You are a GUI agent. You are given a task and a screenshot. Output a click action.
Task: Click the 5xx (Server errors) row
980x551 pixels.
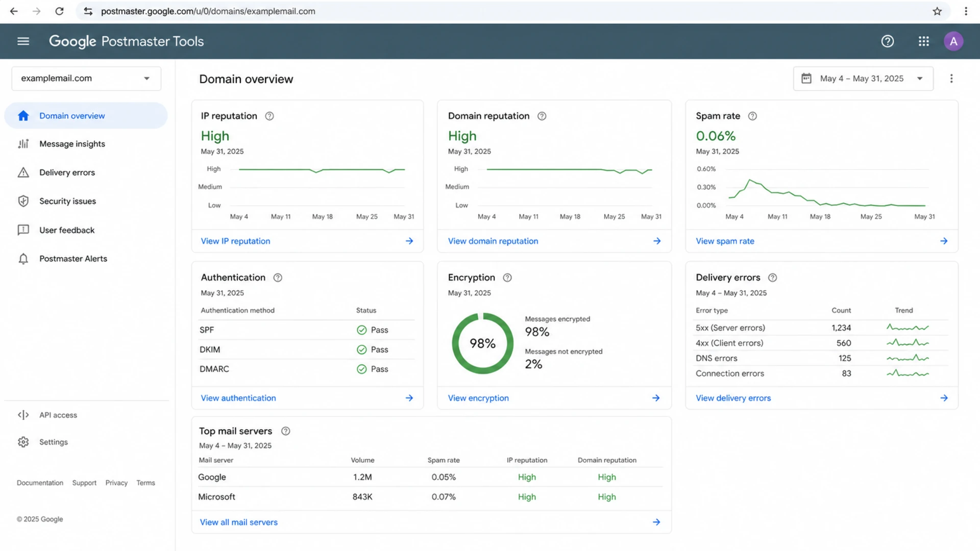pyautogui.click(x=821, y=328)
